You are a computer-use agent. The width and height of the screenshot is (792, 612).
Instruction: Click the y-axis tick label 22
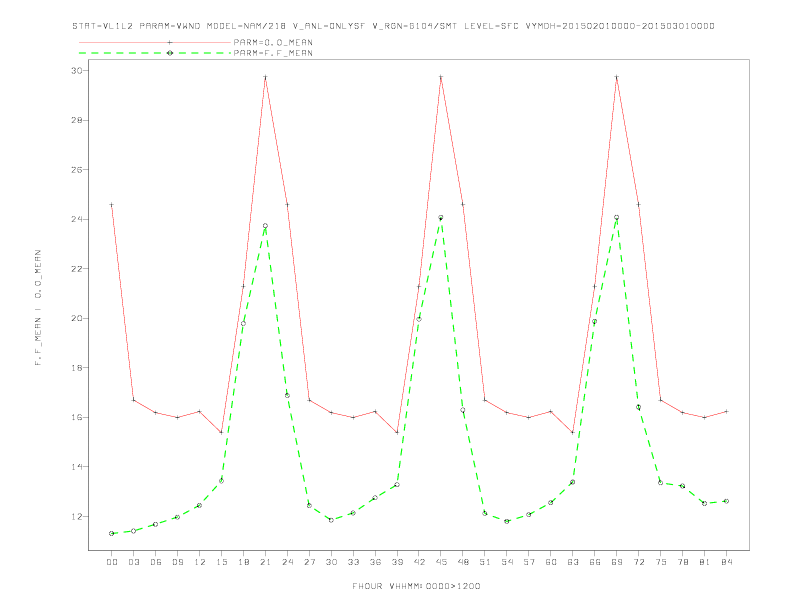coord(77,269)
